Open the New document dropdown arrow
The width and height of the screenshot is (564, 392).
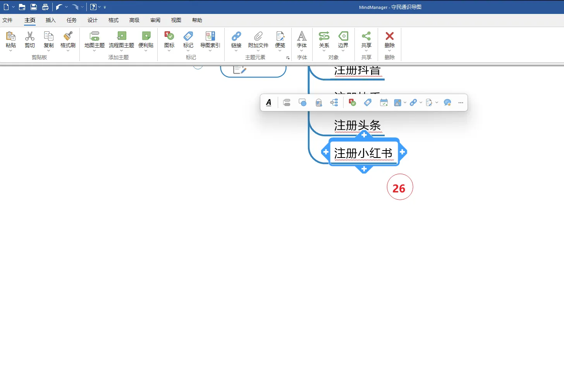(14, 7)
